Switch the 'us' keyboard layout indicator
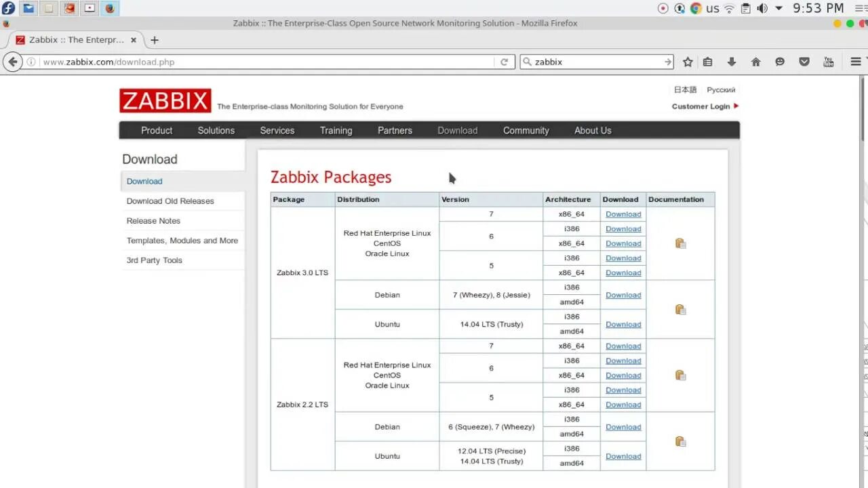This screenshot has width=868, height=488. click(713, 9)
